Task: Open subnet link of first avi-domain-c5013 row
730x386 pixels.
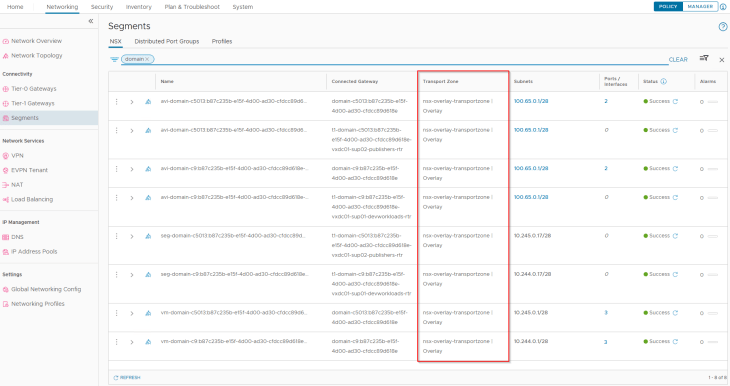Action: [531, 101]
